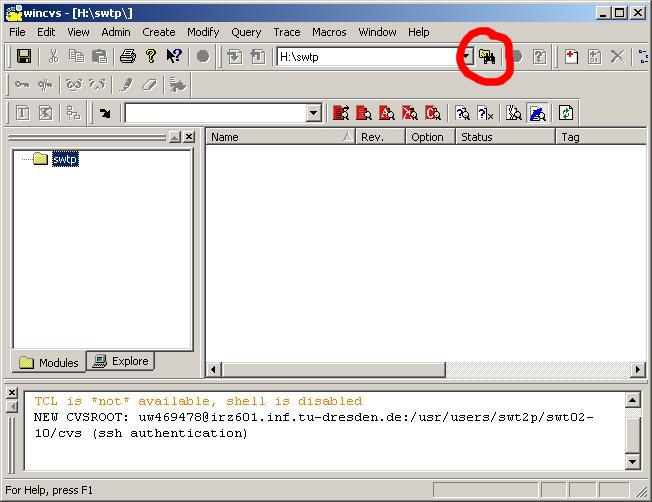The width and height of the screenshot is (652, 502).
Task: Click the update icon with the down arrow
Action: click(x=235, y=57)
